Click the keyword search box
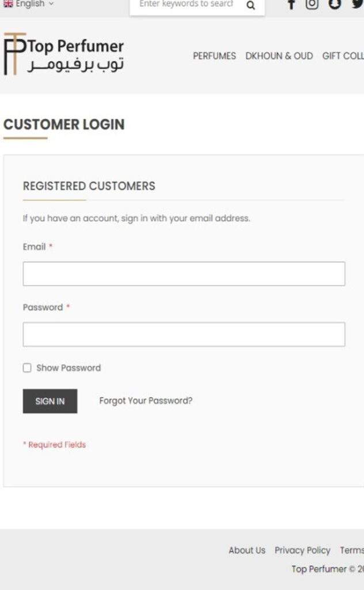This screenshot has height=590, width=364. [x=186, y=5]
